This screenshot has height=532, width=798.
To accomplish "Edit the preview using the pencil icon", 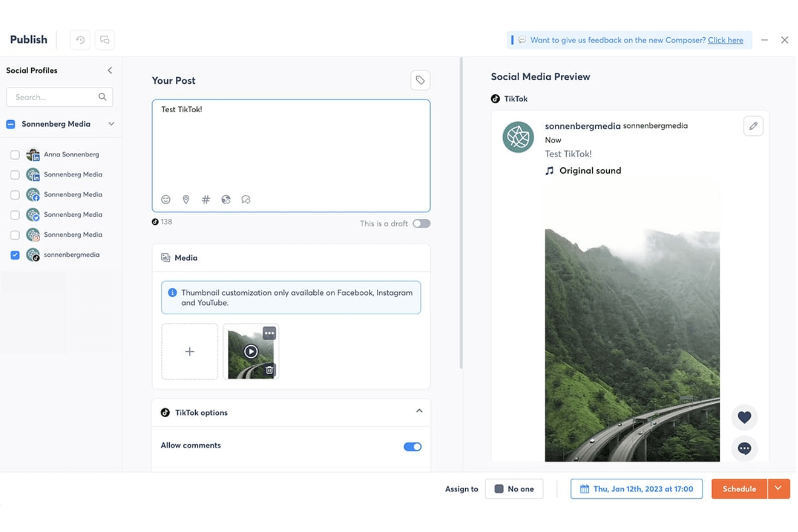I will pos(753,126).
